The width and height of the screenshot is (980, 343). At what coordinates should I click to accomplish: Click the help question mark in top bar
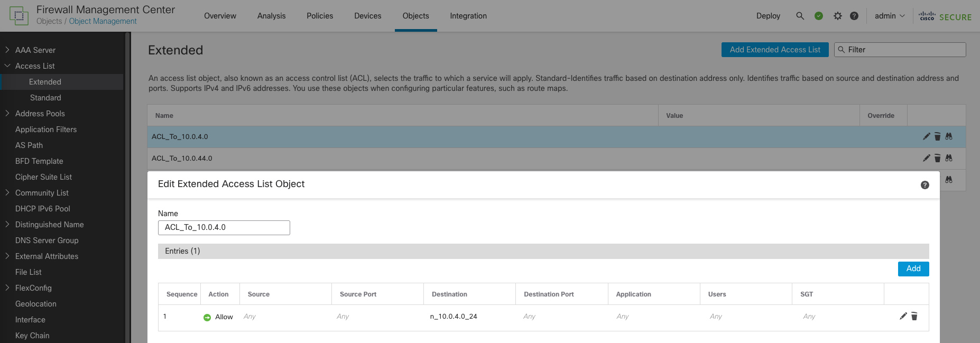(x=854, y=16)
